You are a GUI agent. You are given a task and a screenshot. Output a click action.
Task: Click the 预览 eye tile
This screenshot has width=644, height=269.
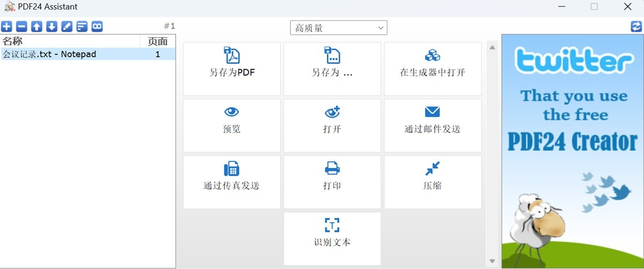[x=232, y=125]
